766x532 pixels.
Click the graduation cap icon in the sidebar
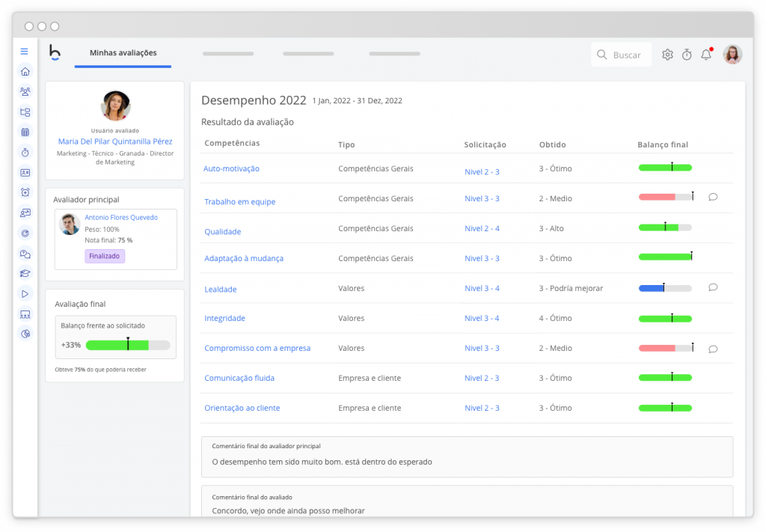pyautogui.click(x=25, y=274)
